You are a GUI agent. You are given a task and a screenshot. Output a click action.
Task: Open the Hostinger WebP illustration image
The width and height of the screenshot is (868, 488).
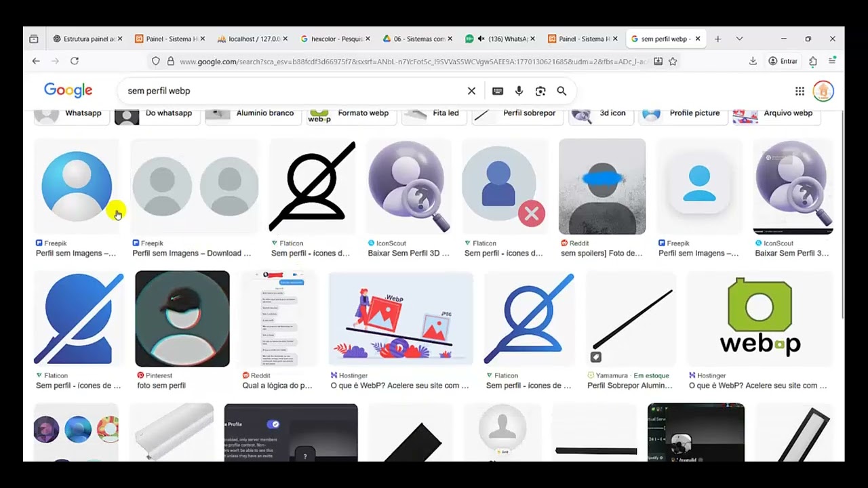401,319
